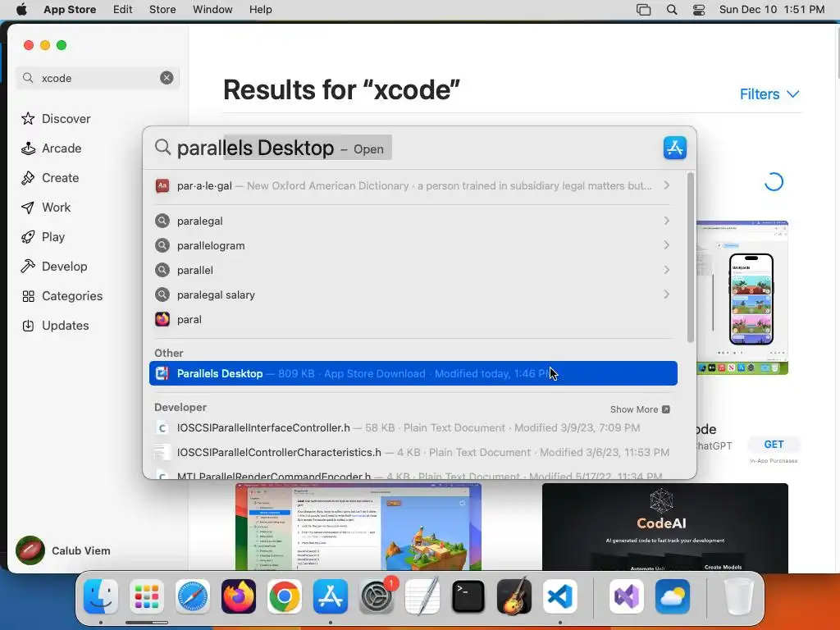The image size is (840, 630).
Task: Expand the paralegal salary chevron
Action: click(x=666, y=294)
